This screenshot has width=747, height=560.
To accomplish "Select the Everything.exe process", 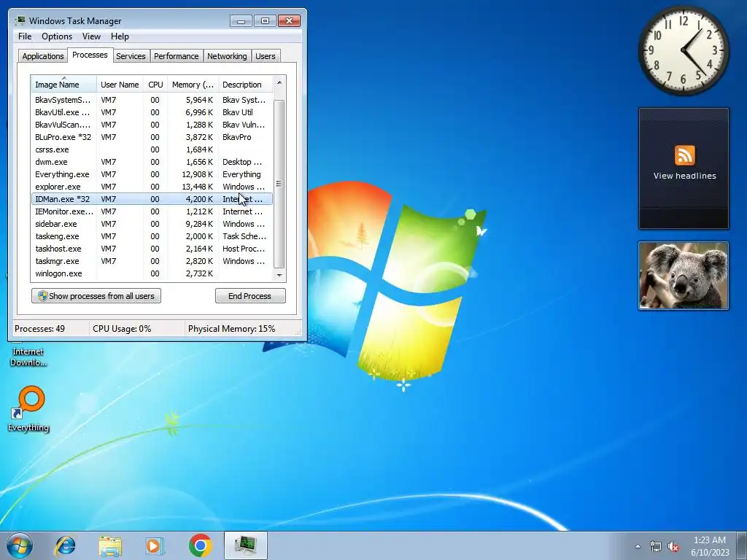I will point(152,174).
